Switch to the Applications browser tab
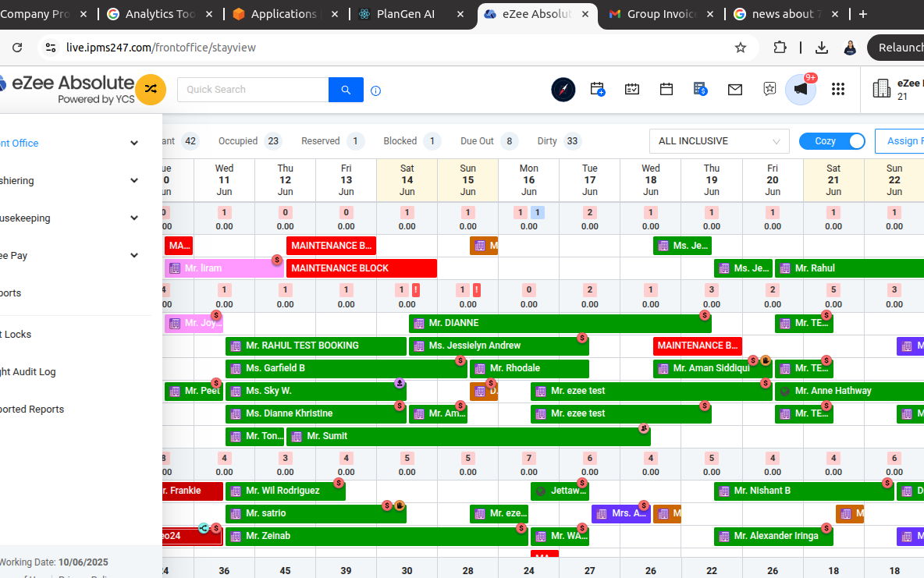This screenshot has height=578, width=924. click(285, 14)
